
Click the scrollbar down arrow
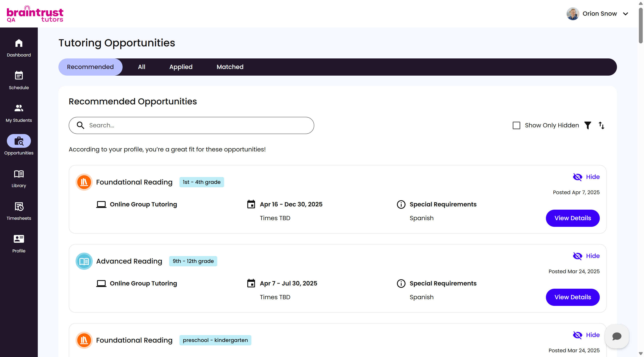tap(641, 354)
